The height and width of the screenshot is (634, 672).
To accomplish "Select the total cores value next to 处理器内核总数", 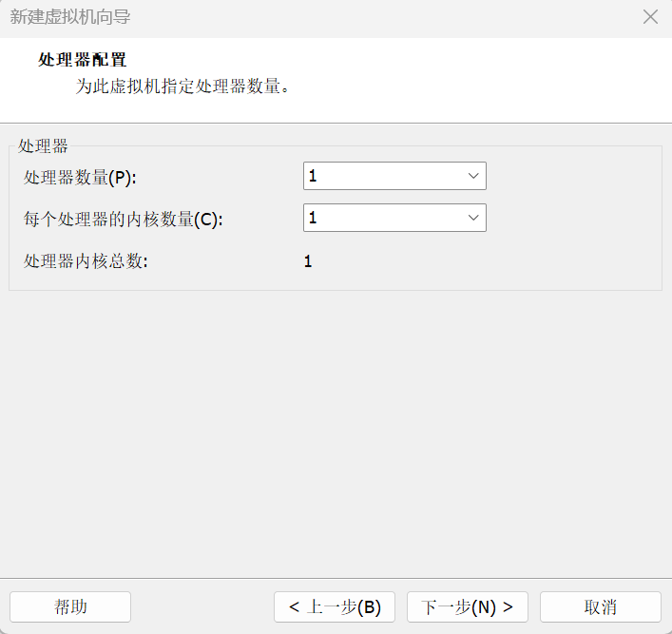I will tap(308, 261).
